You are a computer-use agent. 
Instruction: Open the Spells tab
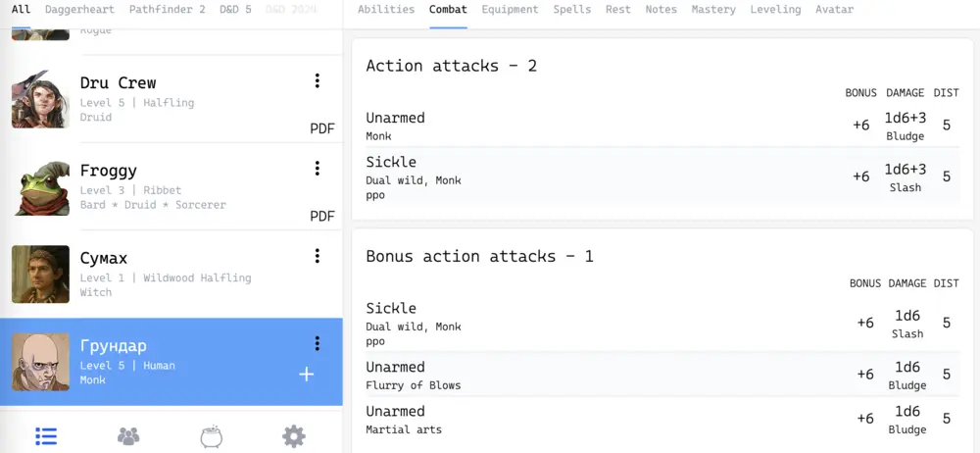[x=572, y=10]
